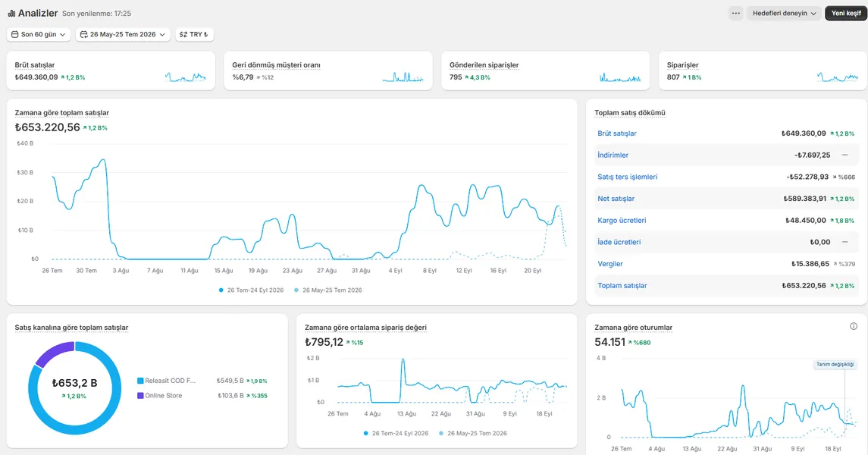
Task: Click the calendar icon in Son 60 gün
Action: click(x=15, y=34)
